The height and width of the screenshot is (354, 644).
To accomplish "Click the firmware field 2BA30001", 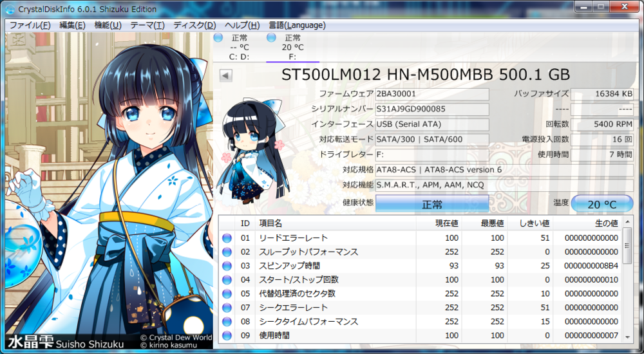I will [x=432, y=94].
